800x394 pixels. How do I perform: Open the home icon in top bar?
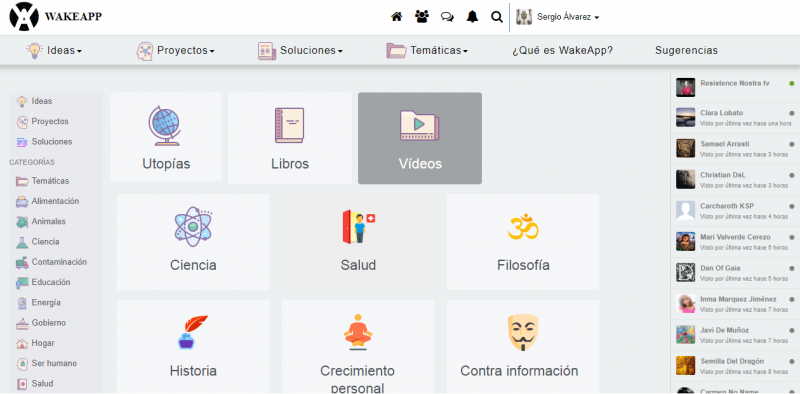(x=396, y=17)
